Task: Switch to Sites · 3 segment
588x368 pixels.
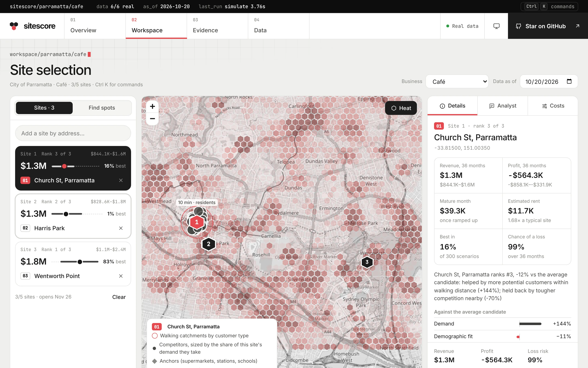Action: point(44,108)
